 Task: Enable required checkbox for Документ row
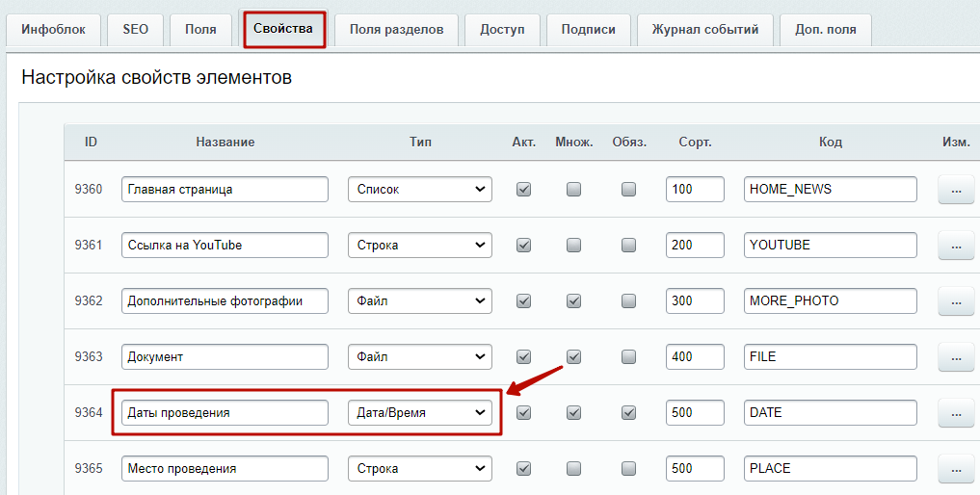(629, 357)
